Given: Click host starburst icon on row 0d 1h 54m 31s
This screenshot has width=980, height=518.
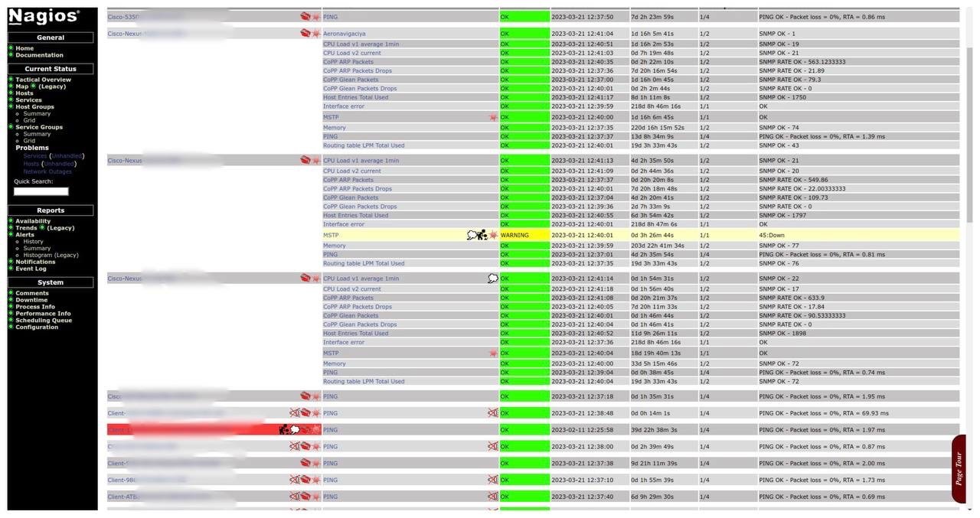Looking at the screenshot, I should point(315,279).
